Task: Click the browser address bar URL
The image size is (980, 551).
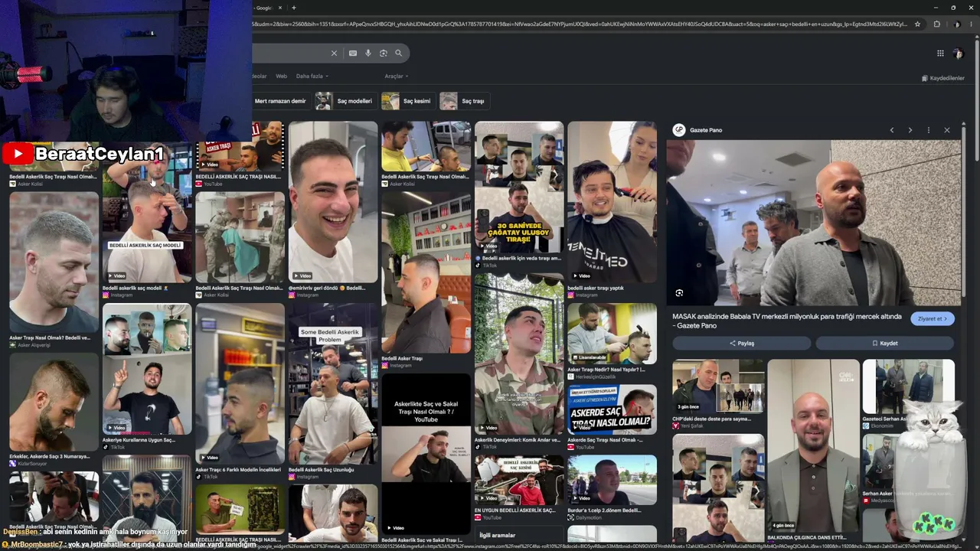Action: (x=580, y=24)
